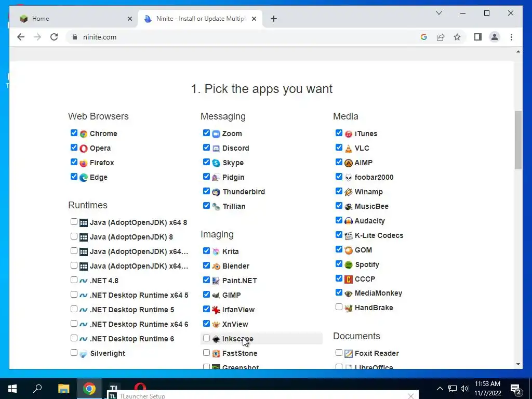This screenshot has height=399, width=532.
Task: Click the Blender app icon
Action: coord(216,267)
